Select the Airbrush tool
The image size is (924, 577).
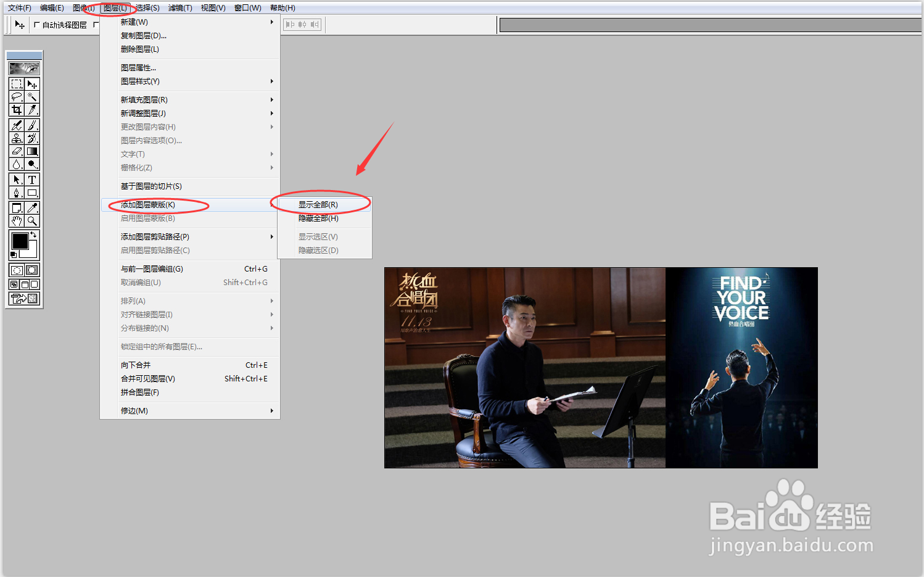pos(17,125)
